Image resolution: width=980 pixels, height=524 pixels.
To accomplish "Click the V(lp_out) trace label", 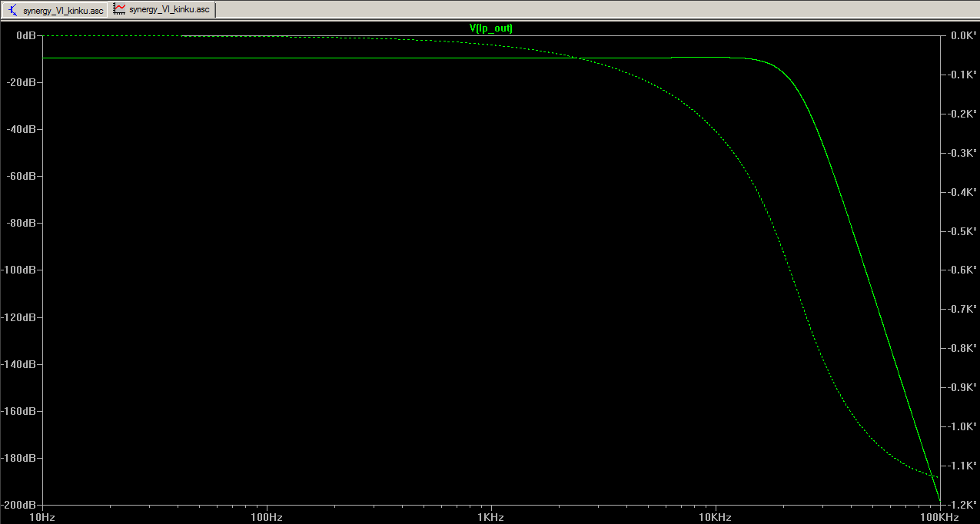I will (491, 28).
